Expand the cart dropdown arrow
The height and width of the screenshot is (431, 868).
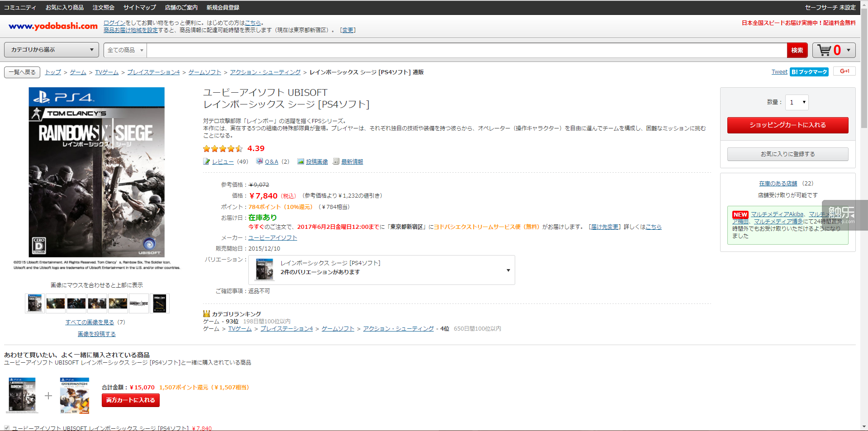[x=849, y=50]
